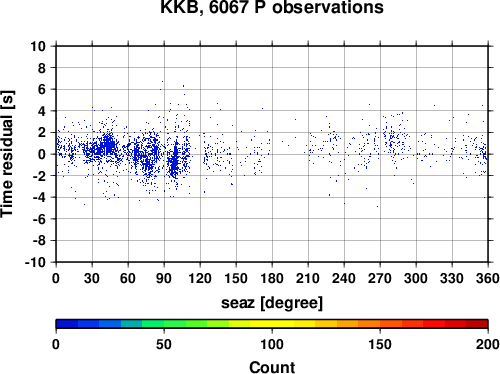
Task: Click the dark blue end of the colorbar
Action: point(67,324)
